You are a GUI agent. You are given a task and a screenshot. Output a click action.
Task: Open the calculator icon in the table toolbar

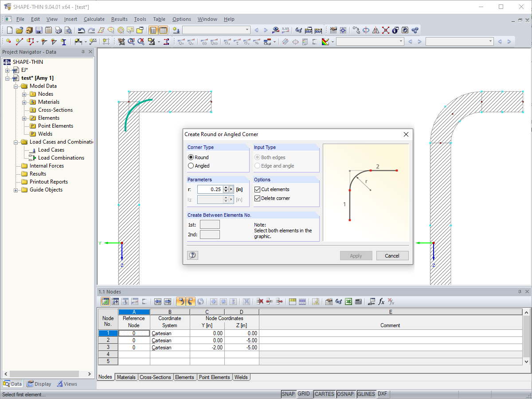(x=358, y=301)
